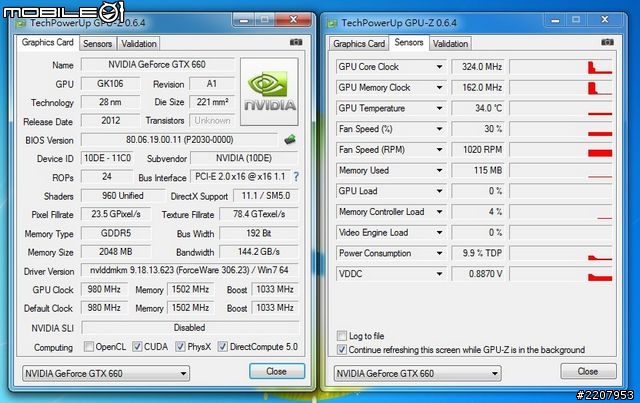This screenshot has width=640, height=403.
Task: Open the Fan Speed (%) sensor dropdown
Action: click(439, 129)
